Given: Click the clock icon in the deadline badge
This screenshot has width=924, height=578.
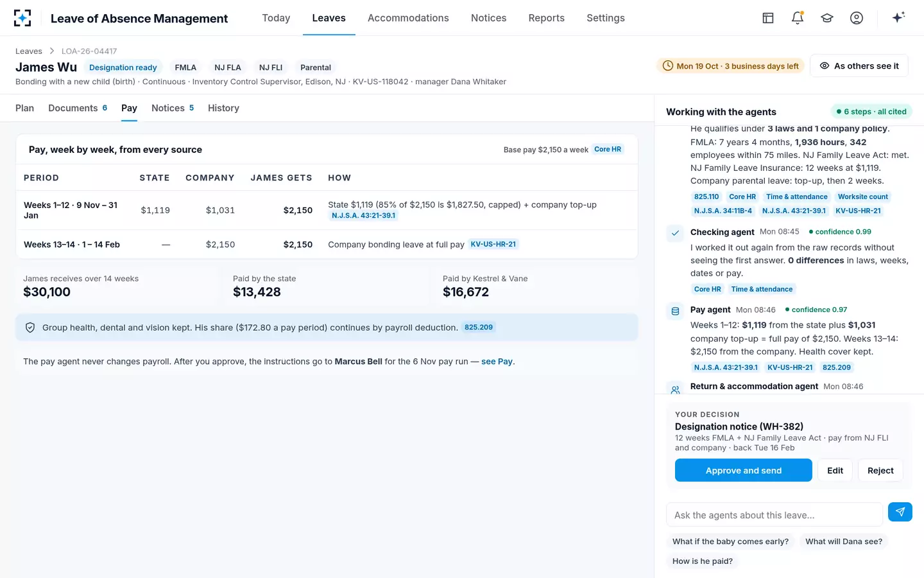Looking at the screenshot, I should (668, 66).
